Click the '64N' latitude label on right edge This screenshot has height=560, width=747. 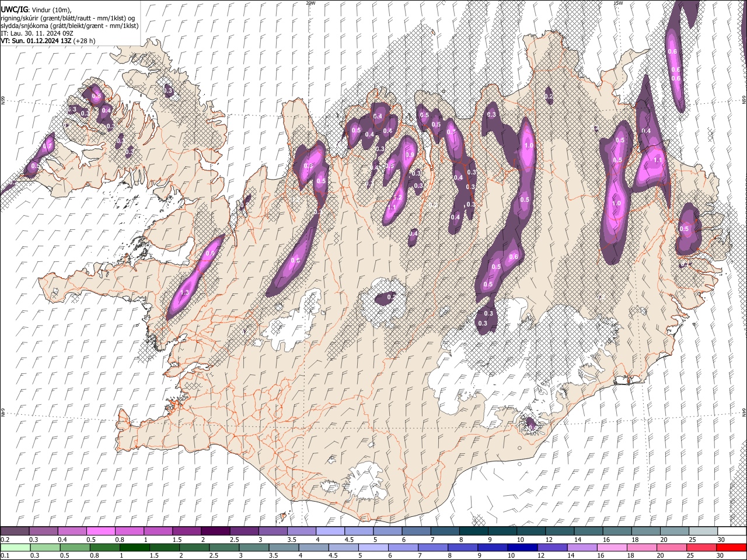pyautogui.click(x=744, y=412)
